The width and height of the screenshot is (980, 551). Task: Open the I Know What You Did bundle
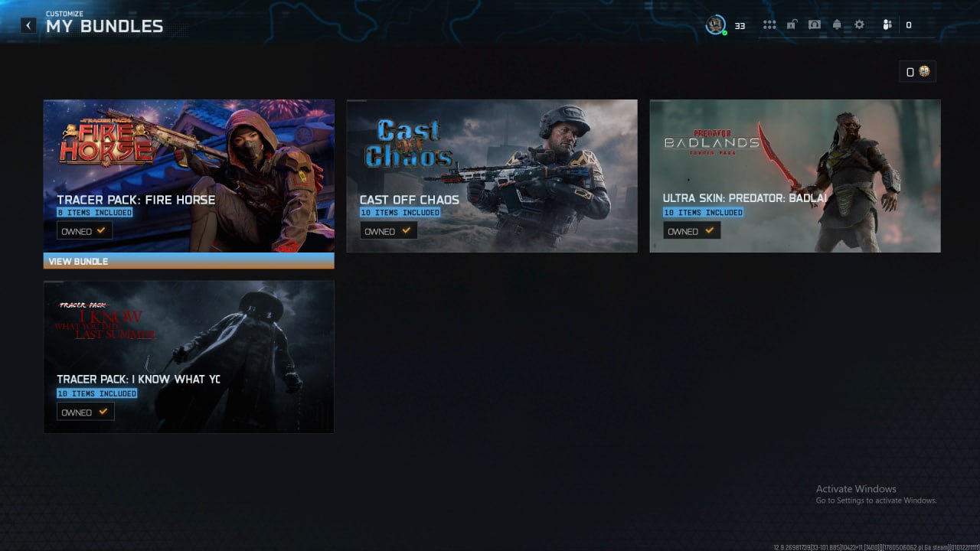pos(188,357)
